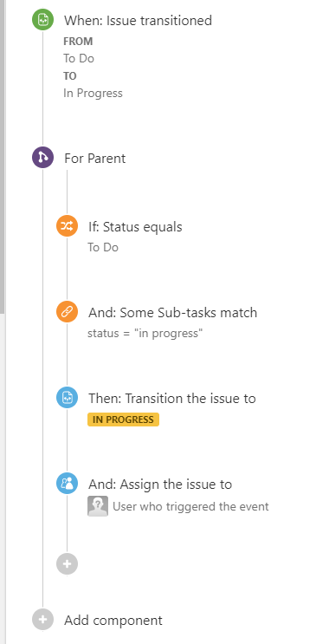
Task: Open "And: Assign the issue to" action
Action: coord(160,485)
